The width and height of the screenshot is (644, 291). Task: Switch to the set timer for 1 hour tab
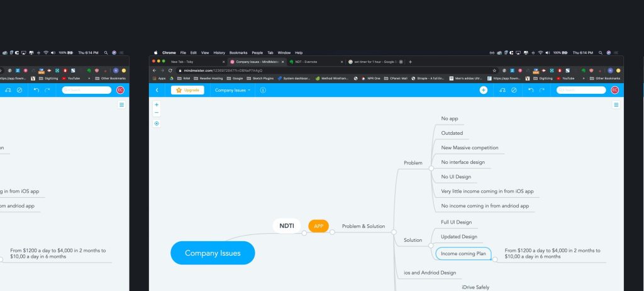(375, 62)
